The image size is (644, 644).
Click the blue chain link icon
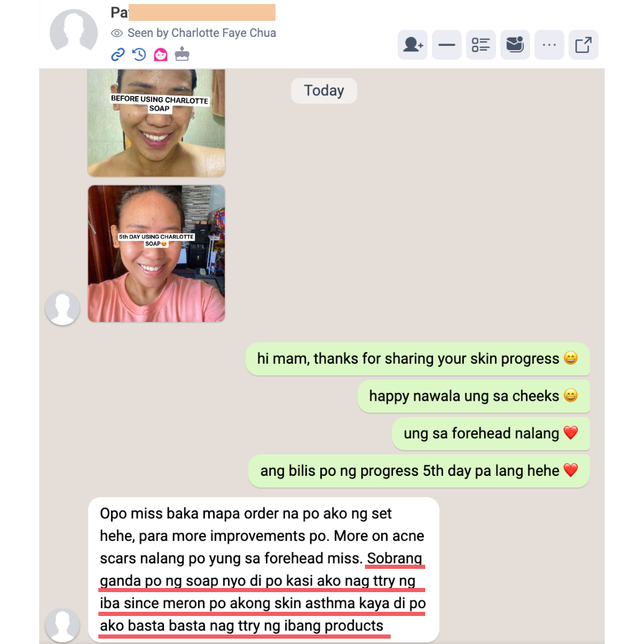pos(118,54)
